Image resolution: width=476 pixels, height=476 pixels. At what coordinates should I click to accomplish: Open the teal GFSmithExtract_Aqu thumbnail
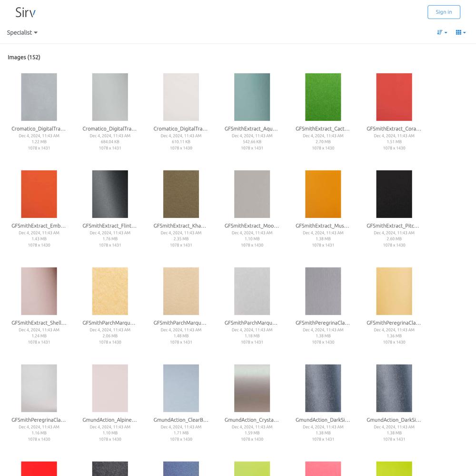252,97
